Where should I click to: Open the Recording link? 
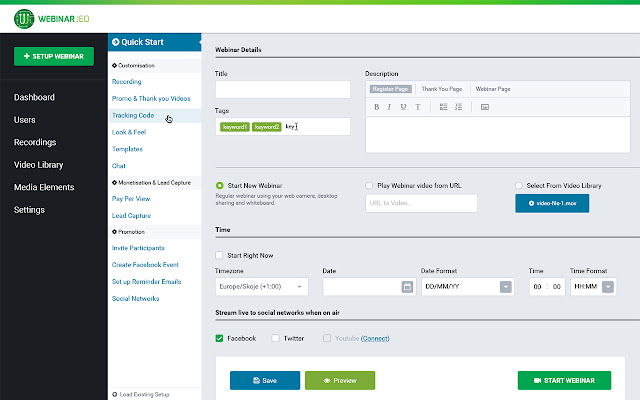coord(127,82)
